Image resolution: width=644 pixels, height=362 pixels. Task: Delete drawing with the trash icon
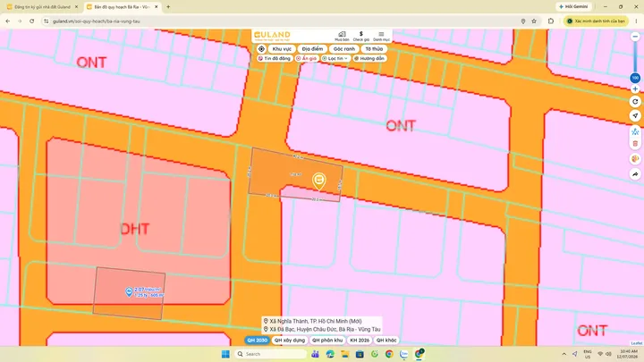click(635, 144)
